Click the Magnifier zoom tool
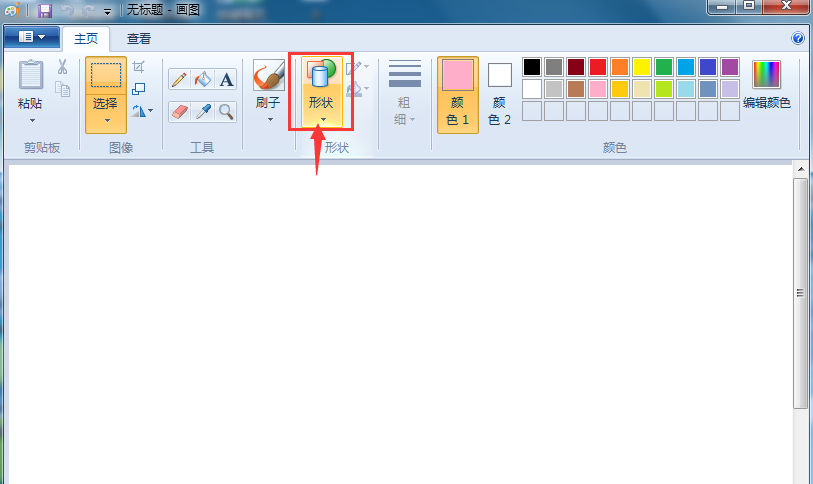Viewport: 813px width, 484px height. (226, 112)
